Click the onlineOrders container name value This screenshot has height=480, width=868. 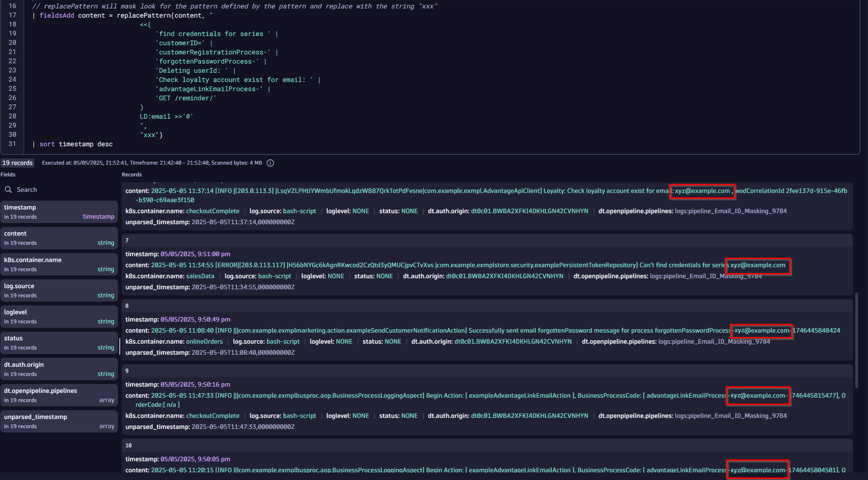[204, 341]
